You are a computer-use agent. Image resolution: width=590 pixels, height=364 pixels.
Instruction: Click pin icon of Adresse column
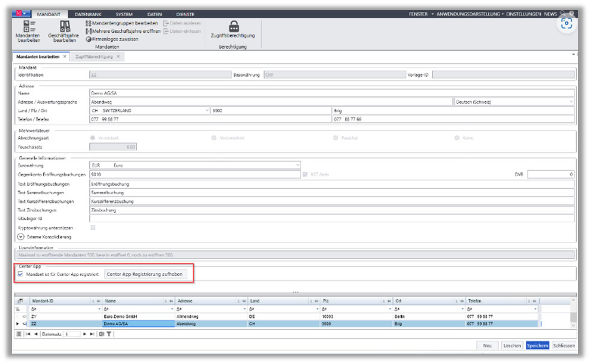[244, 301]
